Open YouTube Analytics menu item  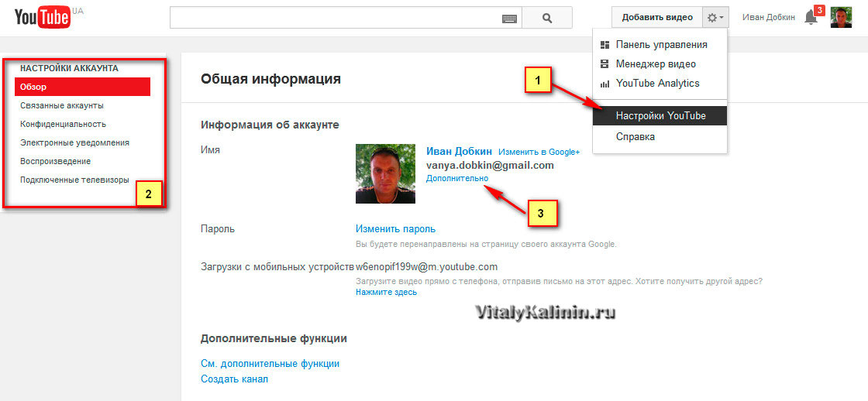tap(657, 83)
